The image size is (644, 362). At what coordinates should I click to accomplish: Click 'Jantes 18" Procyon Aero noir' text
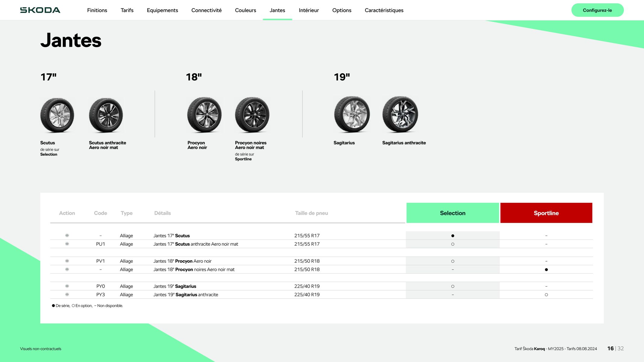[182, 261]
